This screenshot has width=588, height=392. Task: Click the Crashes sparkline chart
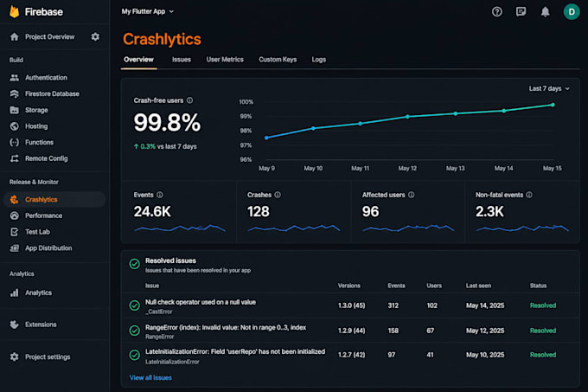pos(294,228)
